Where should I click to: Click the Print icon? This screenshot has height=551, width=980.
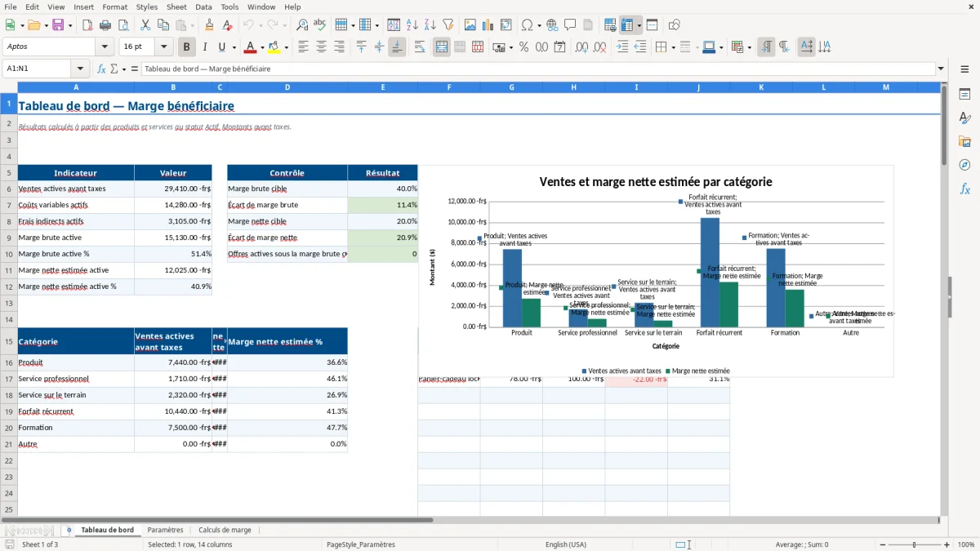tap(105, 25)
